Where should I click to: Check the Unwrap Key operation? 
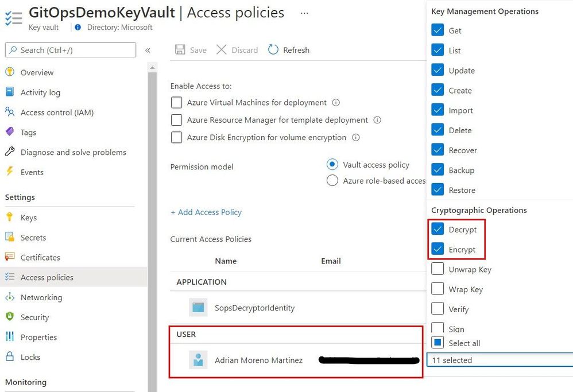click(x=438, y=269)
